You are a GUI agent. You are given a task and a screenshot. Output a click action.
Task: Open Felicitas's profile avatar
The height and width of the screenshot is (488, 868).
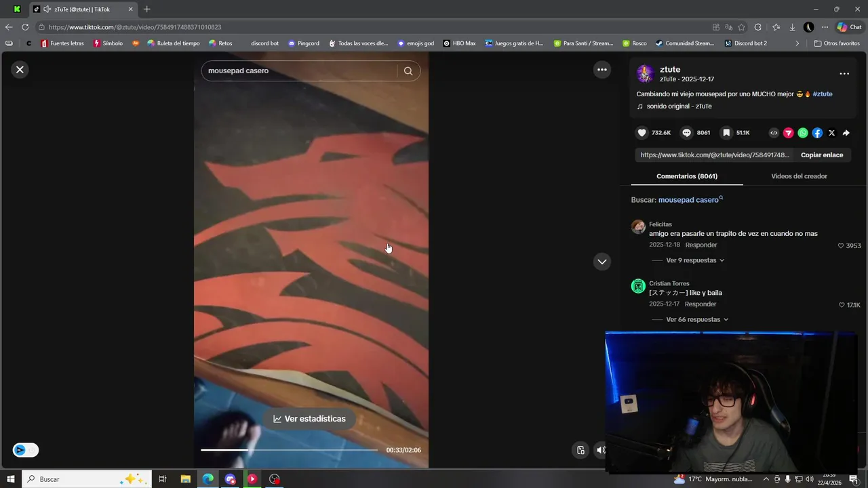coord(638,227)
